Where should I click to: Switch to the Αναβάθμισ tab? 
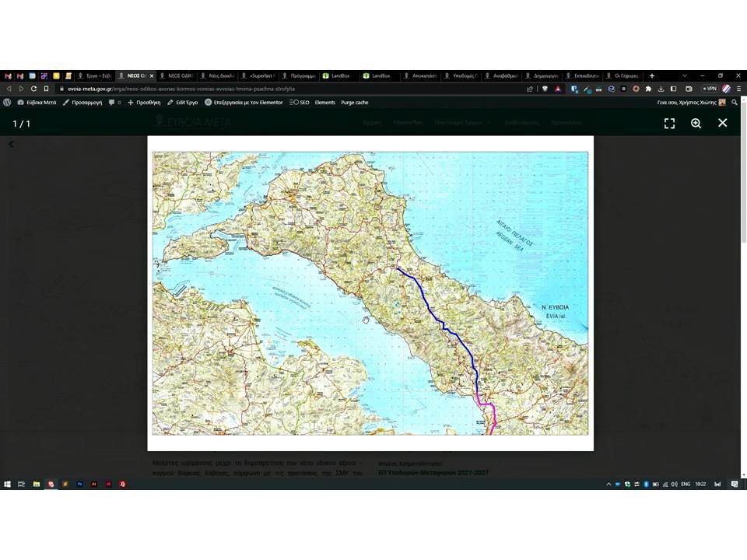point(502,75)
